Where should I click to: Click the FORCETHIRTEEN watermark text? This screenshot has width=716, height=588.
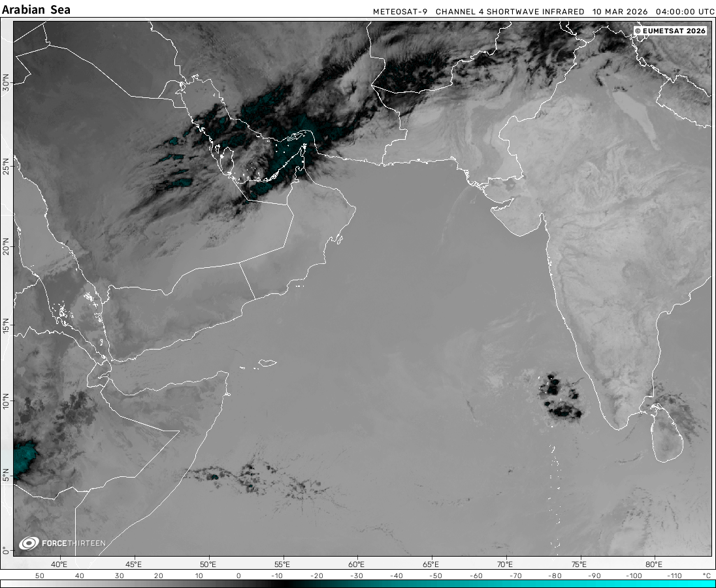(x=73, y=544)
